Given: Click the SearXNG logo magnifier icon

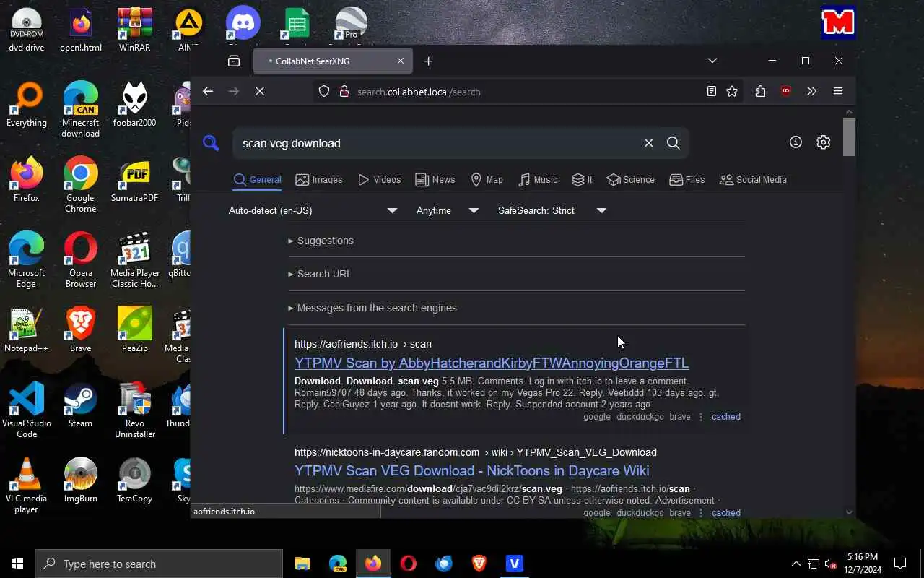Looking at the screenshot, I should pos(211,143).
